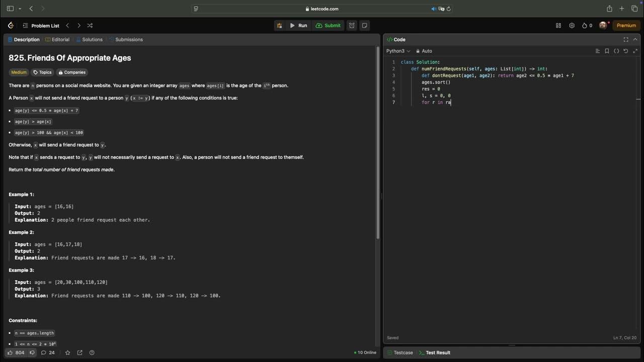The width and height of the screenshot is (644, 362).
Task: Star the problem as favorite
Action: tap(68, 352)
